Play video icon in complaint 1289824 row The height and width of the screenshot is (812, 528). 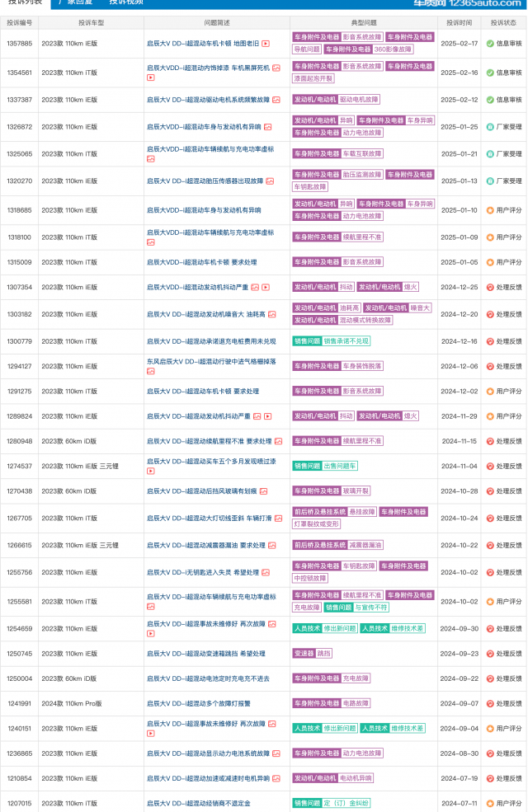268,416
